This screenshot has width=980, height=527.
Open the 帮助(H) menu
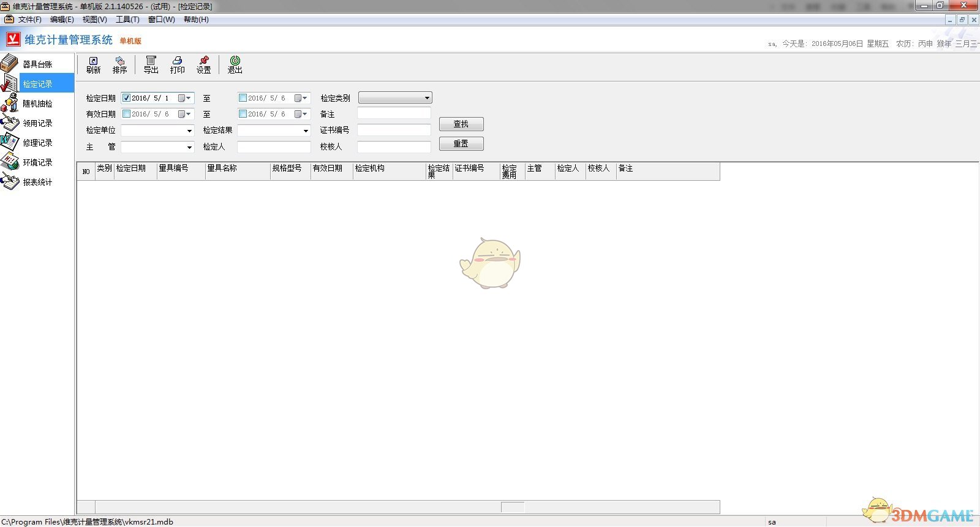click(196, 20)
